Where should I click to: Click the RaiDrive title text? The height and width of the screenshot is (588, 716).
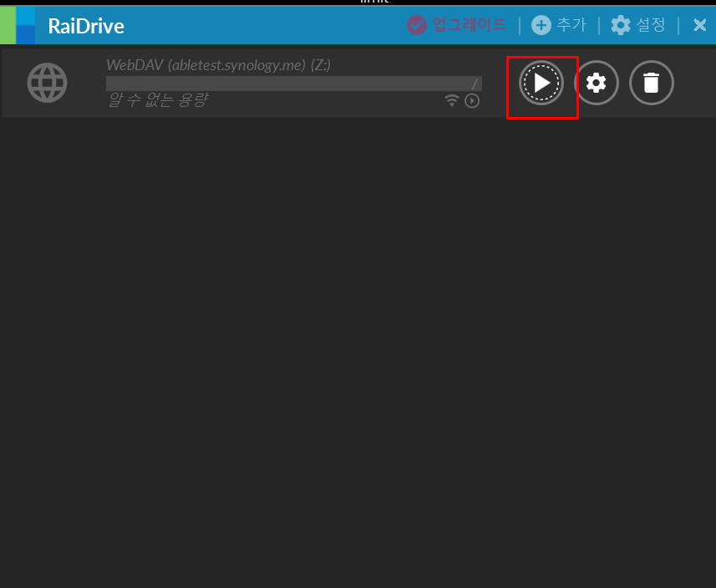(x=86, y=26)
